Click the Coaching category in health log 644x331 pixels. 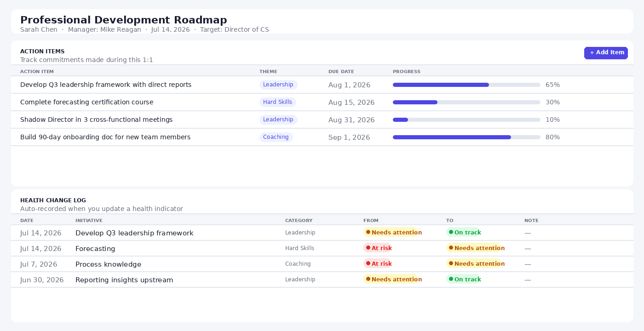(298, 264)
